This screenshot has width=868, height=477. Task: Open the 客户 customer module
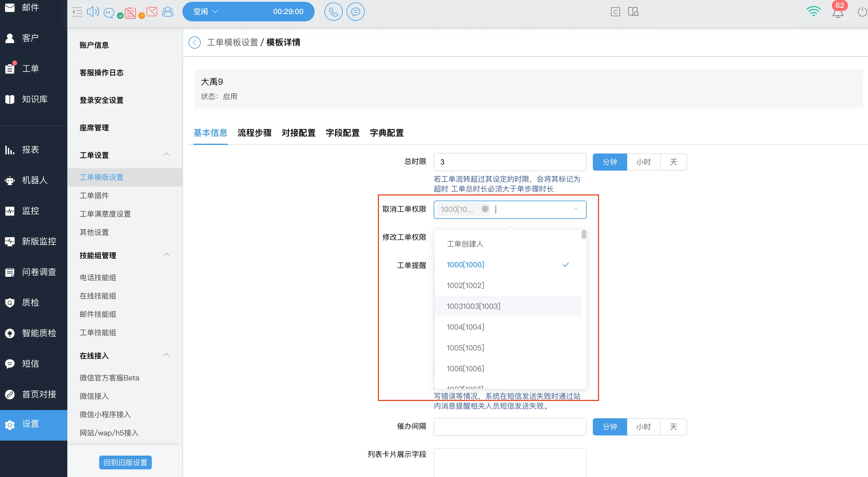(33, 38)
